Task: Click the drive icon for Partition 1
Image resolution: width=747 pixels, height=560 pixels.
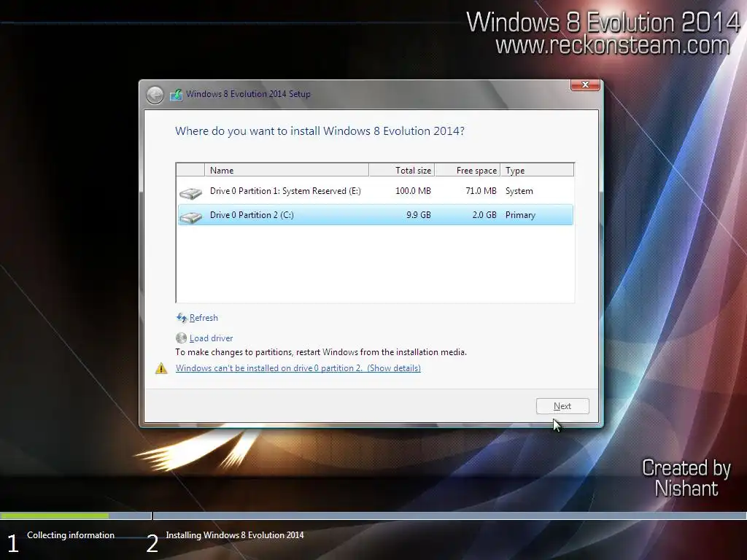Action: pos(190,192)
